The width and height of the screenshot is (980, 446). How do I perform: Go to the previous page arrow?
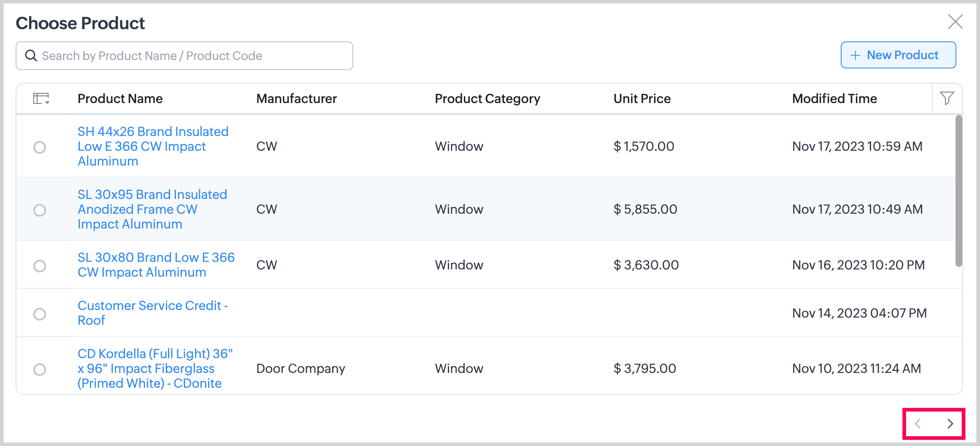[918, 424]
